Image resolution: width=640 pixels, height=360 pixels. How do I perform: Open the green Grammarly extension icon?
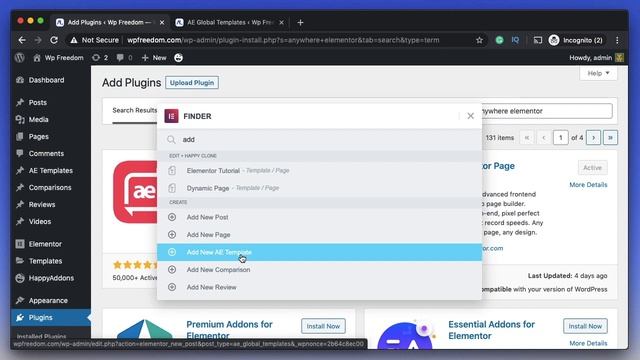pos(499,40)
